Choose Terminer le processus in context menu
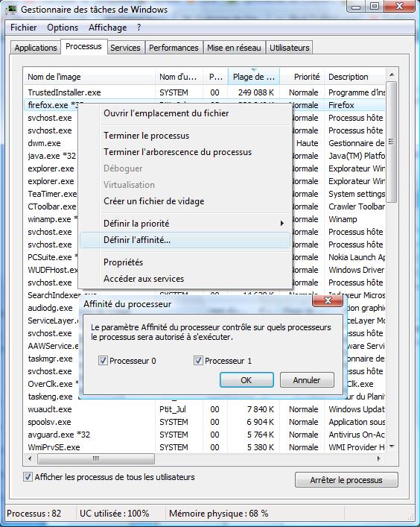This screenshot has height=527, width=420. coord(185,136)
